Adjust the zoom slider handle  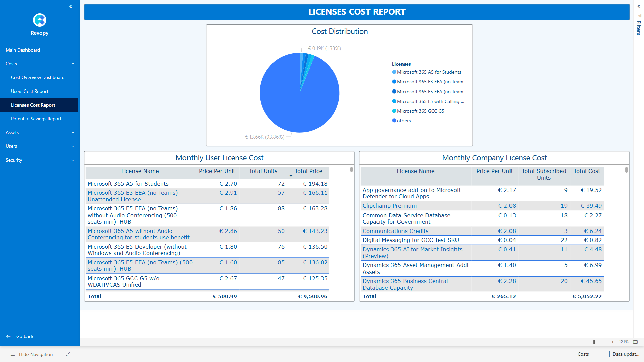coord(594,342)
